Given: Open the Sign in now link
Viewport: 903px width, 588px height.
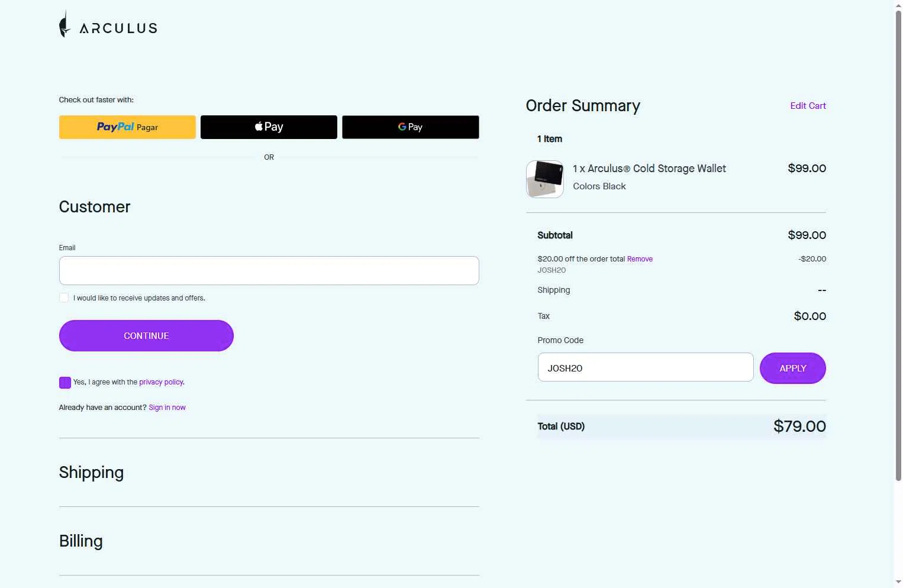Looking at the screenshot, I should pyautogui.click(x=167, y=408).
